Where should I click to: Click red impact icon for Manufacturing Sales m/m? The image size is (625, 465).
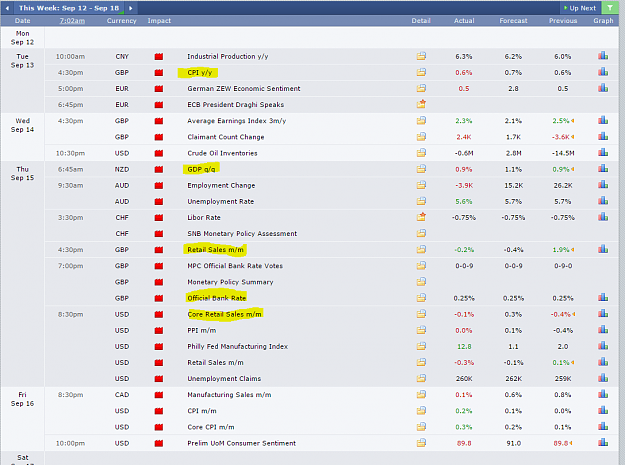[x=159, y=395]
